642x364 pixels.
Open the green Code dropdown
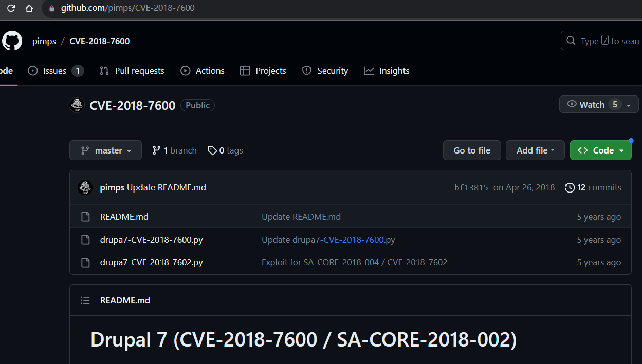(x=601, y=150)
